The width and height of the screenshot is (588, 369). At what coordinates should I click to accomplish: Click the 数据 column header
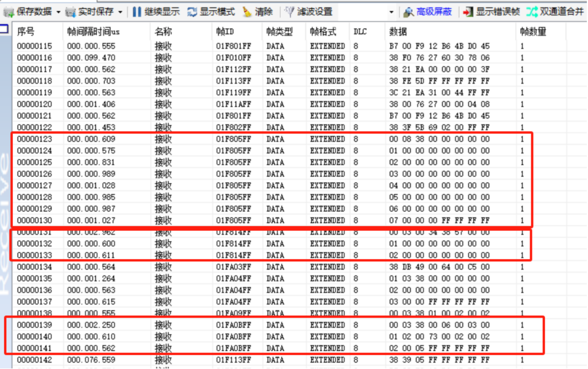[x=398, y=31]
